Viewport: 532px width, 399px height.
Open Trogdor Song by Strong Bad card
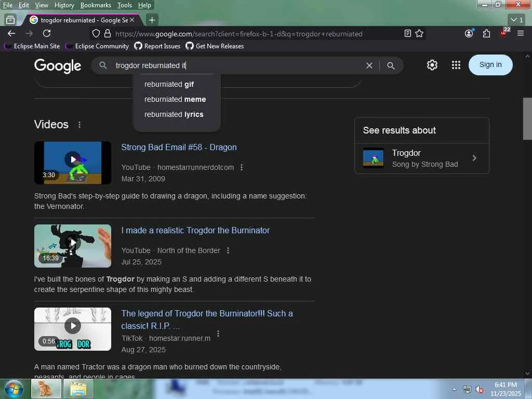coord(422,158)
